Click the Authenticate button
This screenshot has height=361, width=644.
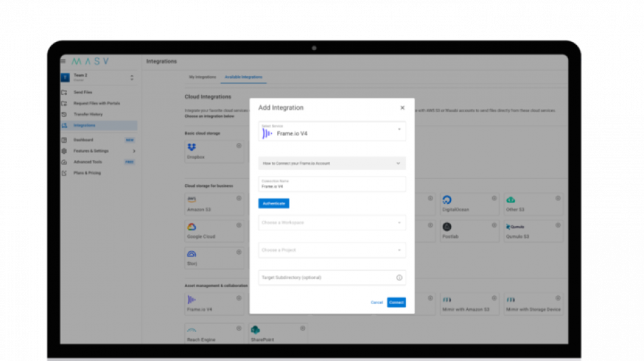[274, 203]
